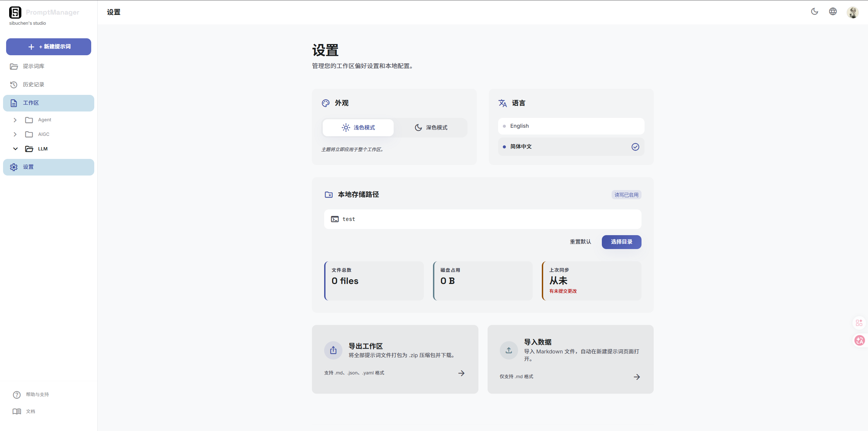
Task: Click the pink translate floating icon
Action: click(860, 340)
